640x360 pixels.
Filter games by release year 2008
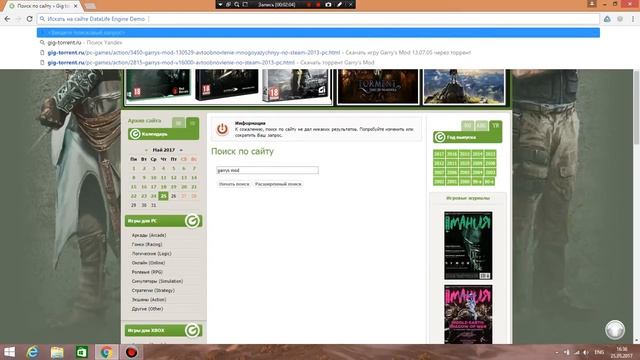pyautogui.click(x=490, y=163)
